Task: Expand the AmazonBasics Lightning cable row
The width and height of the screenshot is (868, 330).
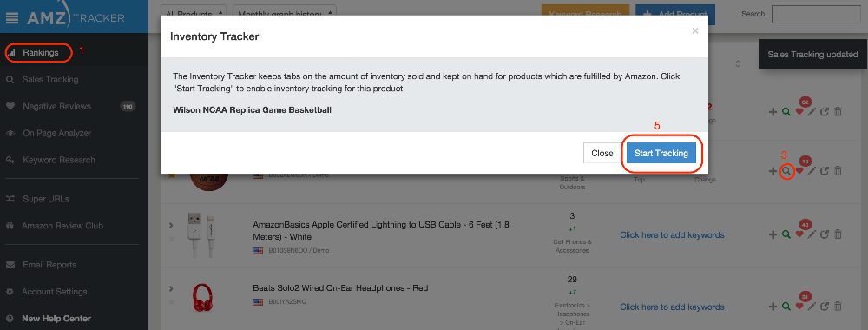Action: pyautogui.click(x=171, y=225)
